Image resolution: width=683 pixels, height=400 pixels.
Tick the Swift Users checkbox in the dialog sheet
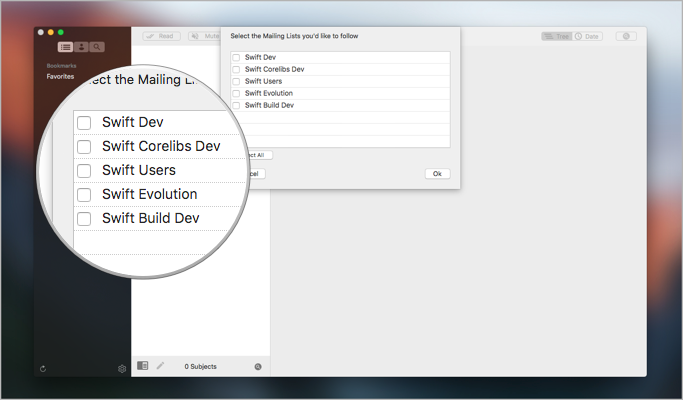pos(236,81)
